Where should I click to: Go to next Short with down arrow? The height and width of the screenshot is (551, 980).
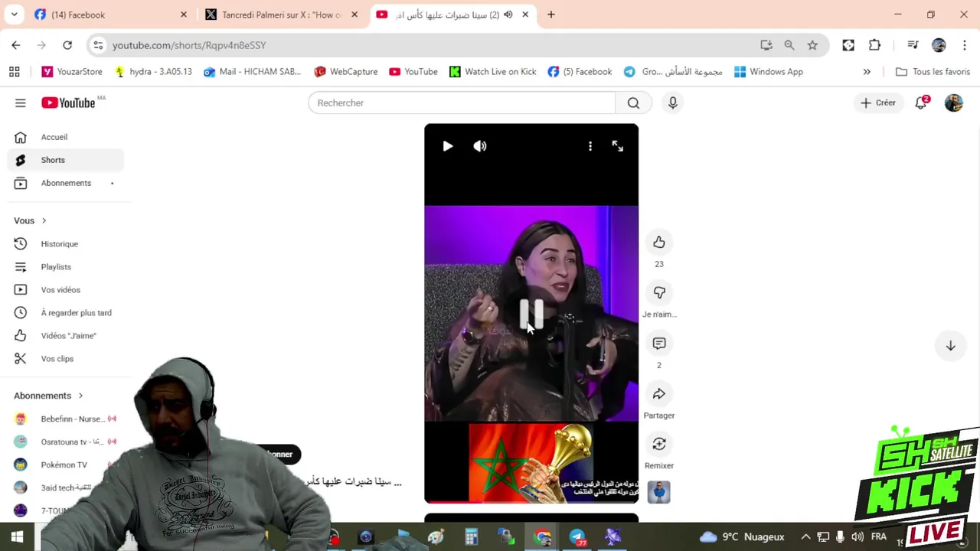coord(950,346)
